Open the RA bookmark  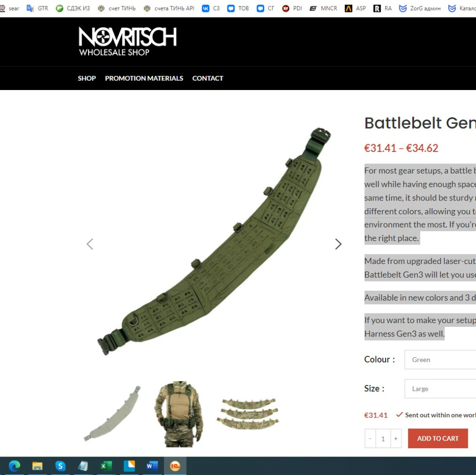[x=383, y=8]
